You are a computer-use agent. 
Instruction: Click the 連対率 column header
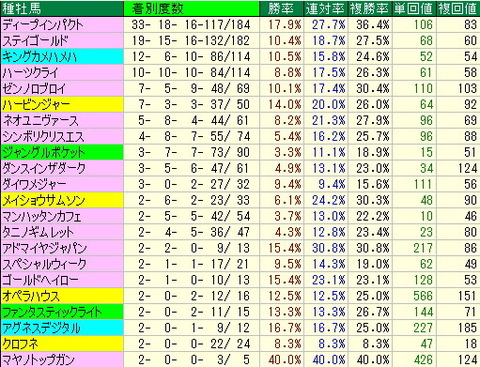point(325,9)
